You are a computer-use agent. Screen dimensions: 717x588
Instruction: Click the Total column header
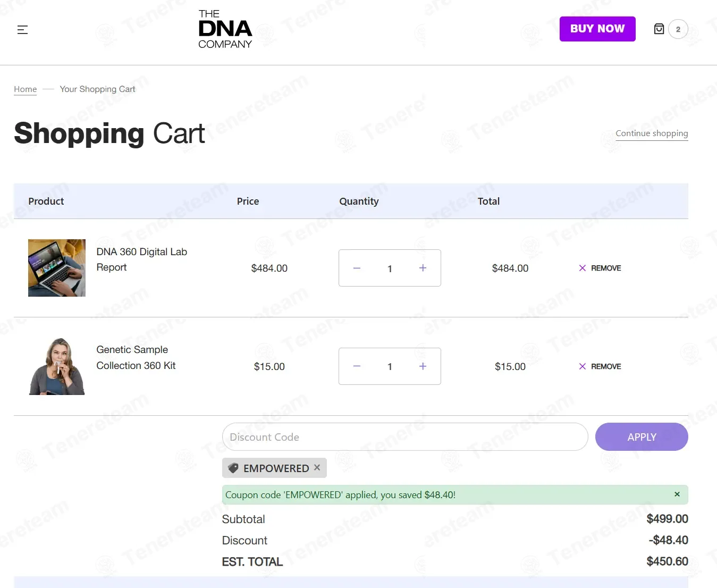[x=488, y=201]
